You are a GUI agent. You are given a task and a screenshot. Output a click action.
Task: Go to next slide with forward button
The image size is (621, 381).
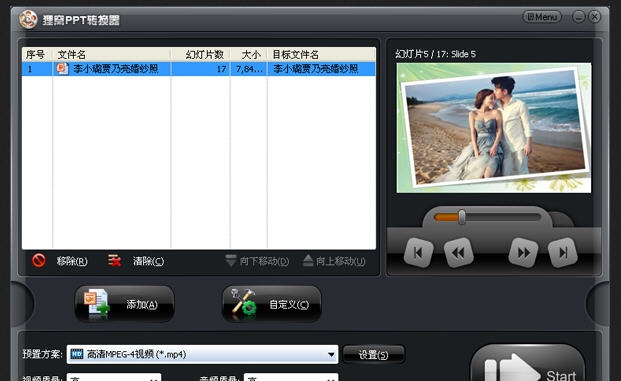click(523, 253)
